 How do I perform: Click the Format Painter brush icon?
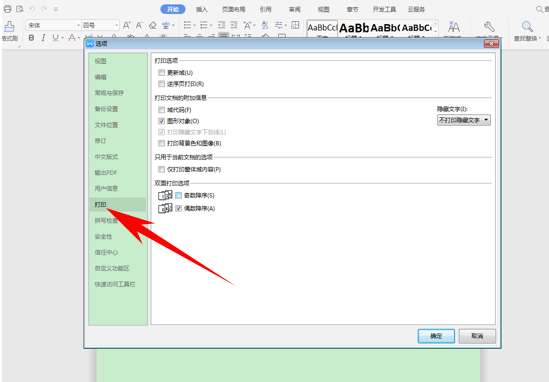coord(9,27)
